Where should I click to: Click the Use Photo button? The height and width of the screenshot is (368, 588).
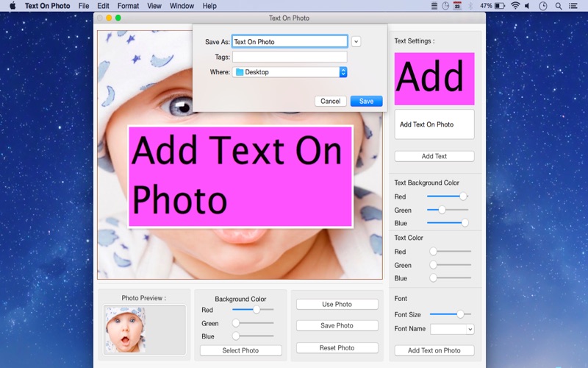337,304
